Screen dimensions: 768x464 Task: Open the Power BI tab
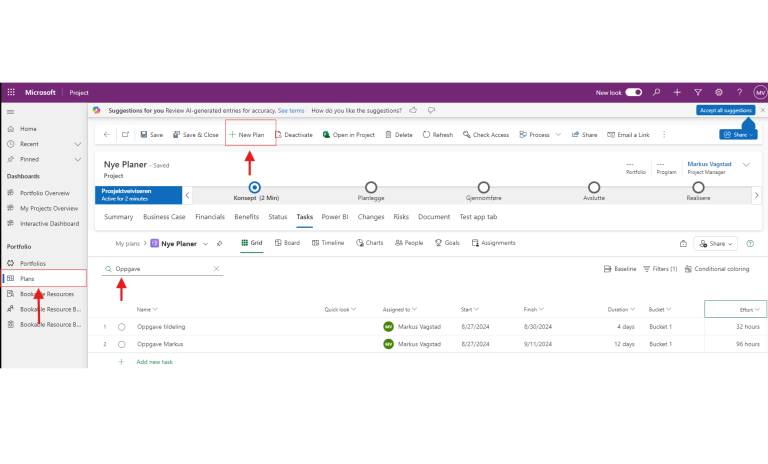[x=335, y=217]
